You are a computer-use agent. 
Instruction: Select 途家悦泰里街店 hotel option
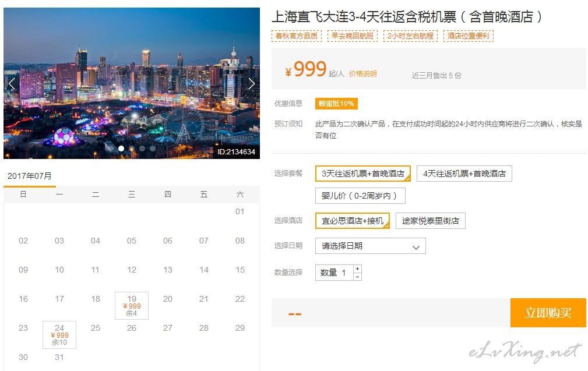click(x=431, y=221)
